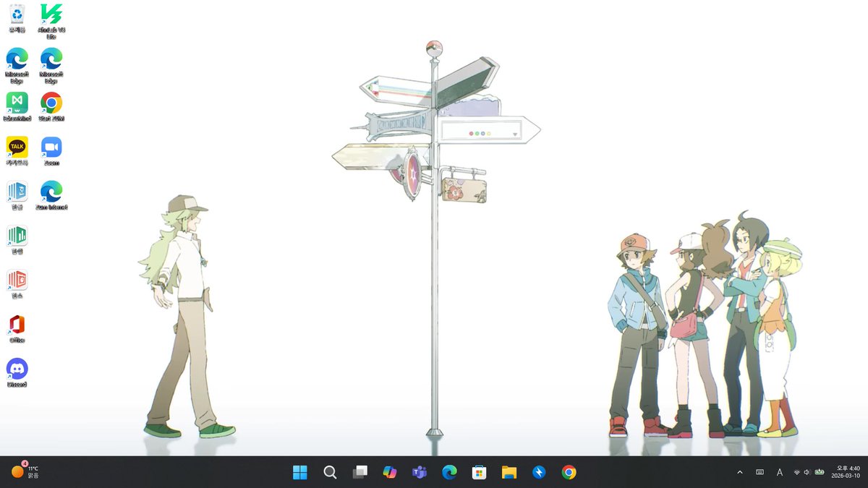Screen dimensions: 868x488
Task: Open the Wi-Fi network tray icon
Action: tap(797, 472)
